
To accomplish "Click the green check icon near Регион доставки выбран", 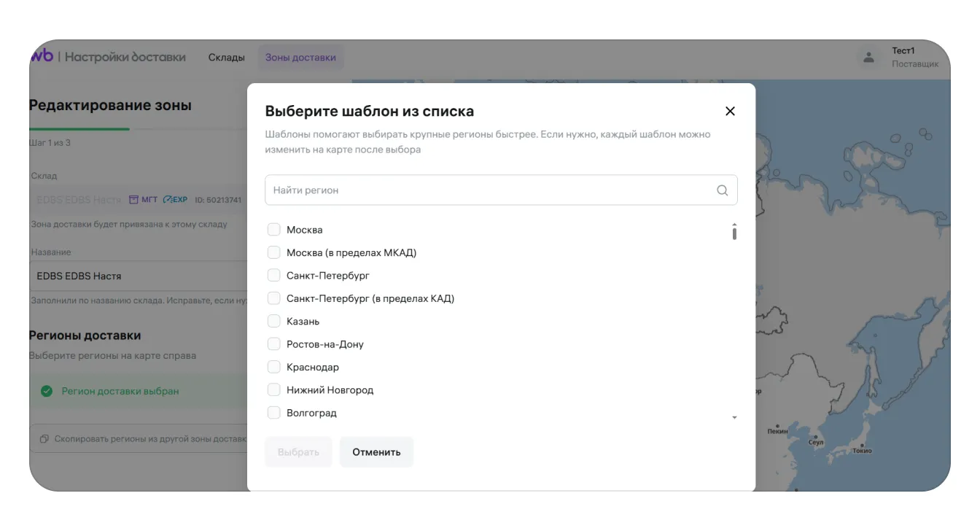I will 47,391.
